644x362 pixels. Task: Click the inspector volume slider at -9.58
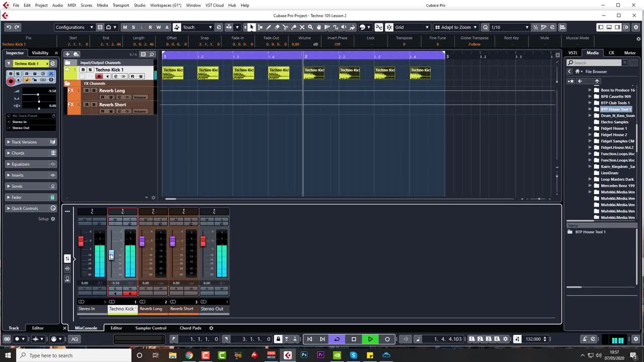coord(38,94)
